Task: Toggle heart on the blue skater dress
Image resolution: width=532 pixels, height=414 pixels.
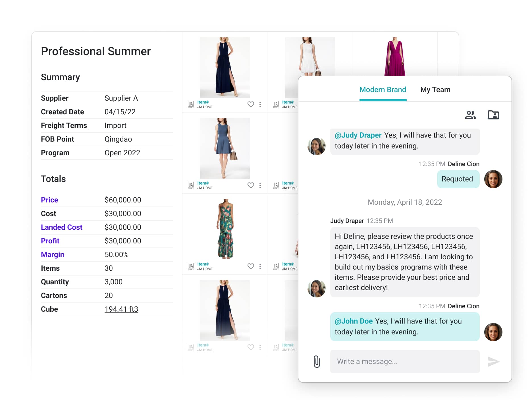Action: click(x=251, y=185)
